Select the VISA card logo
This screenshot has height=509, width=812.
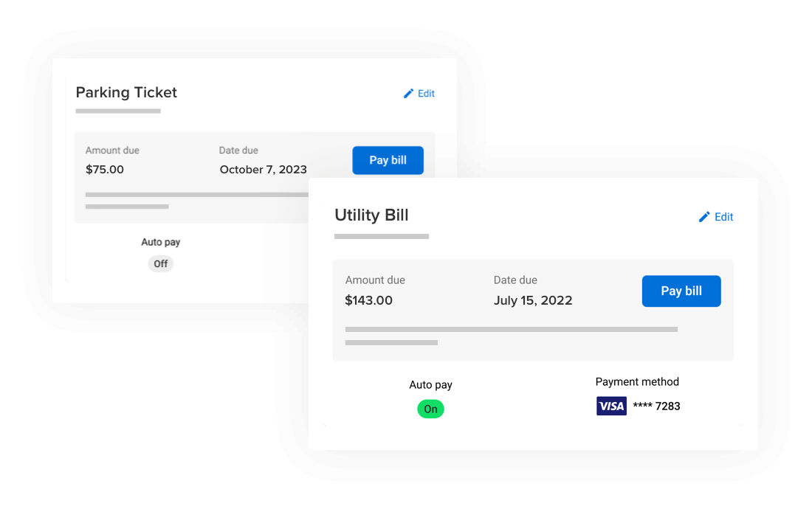pyautogui.click(x=611, y=406)
